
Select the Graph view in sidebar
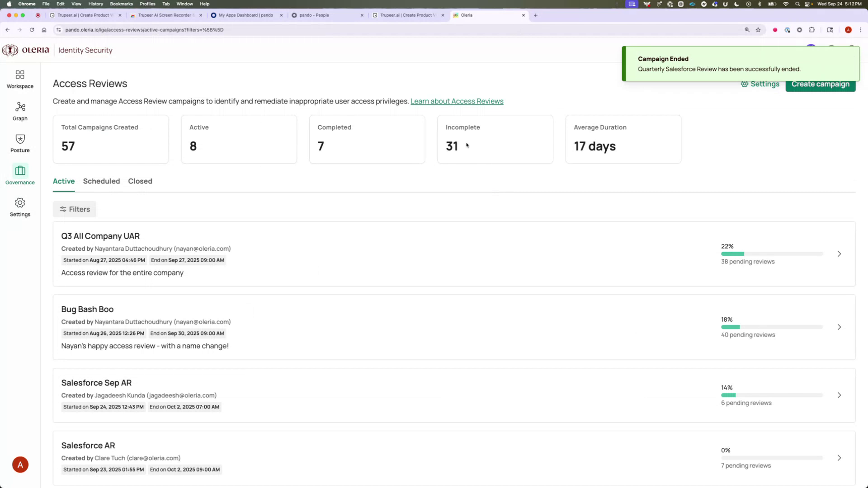[19, 111]
